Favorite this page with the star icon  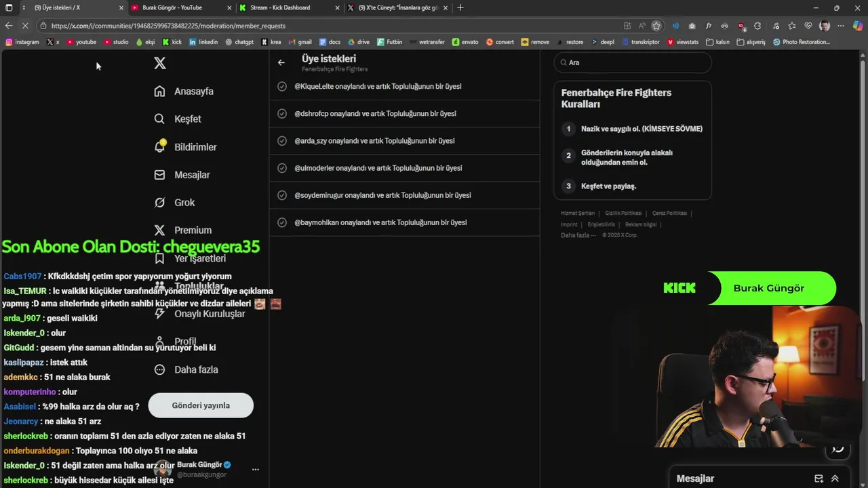tap(656, 26)
